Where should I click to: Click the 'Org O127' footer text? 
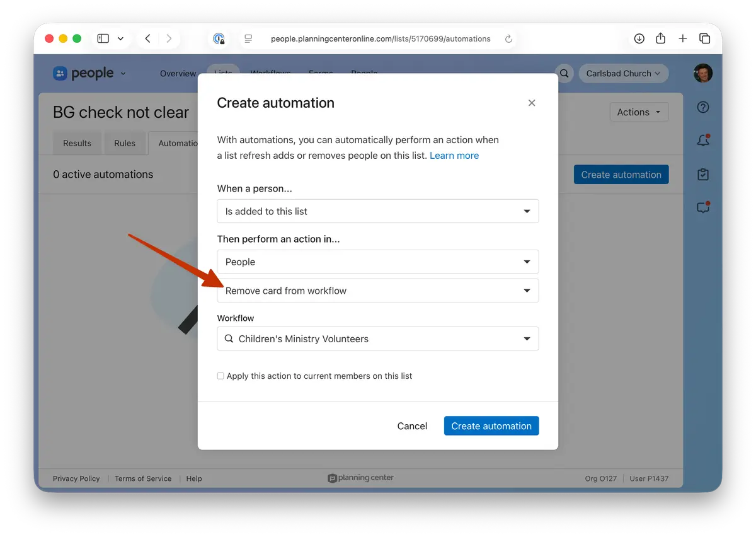(601, 478)
